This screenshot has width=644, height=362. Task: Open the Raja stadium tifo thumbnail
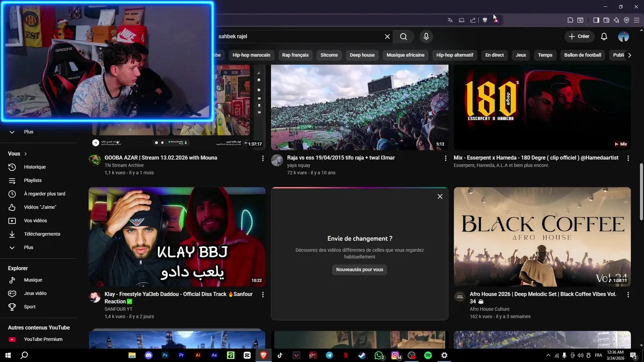coord(360,107)
